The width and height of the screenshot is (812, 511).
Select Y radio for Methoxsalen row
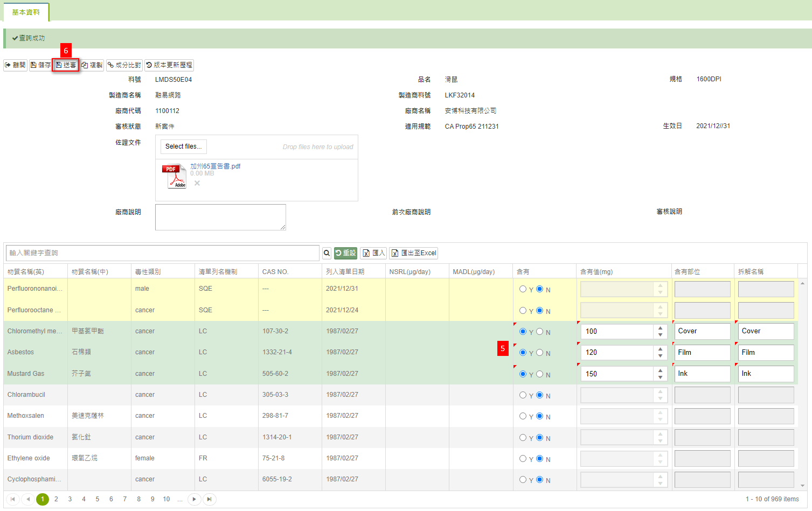[x=523, y=416]
